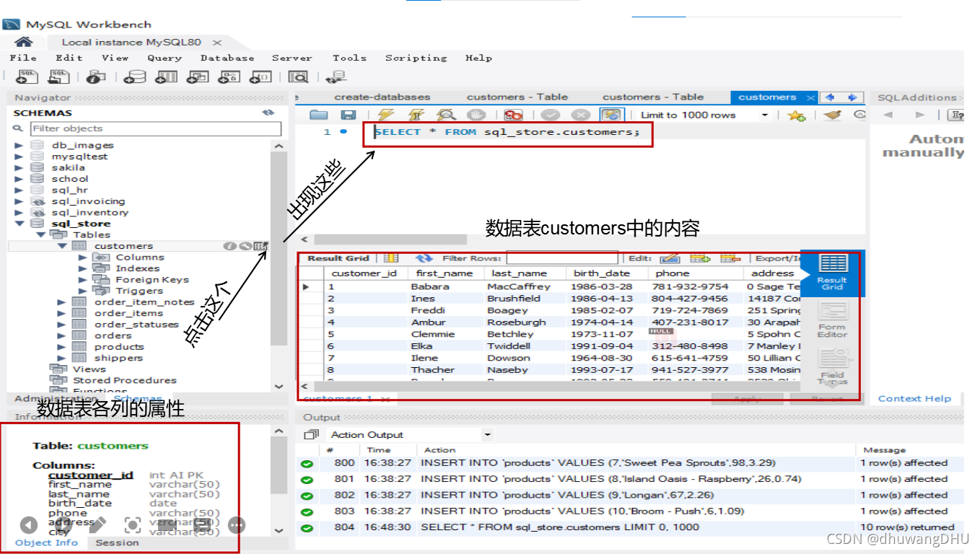
Task: Run explain plan magnifier icon
Action: coord(446,115)
